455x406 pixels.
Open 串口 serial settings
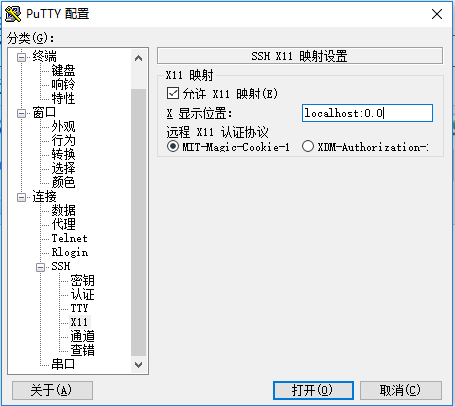(63, 364)
